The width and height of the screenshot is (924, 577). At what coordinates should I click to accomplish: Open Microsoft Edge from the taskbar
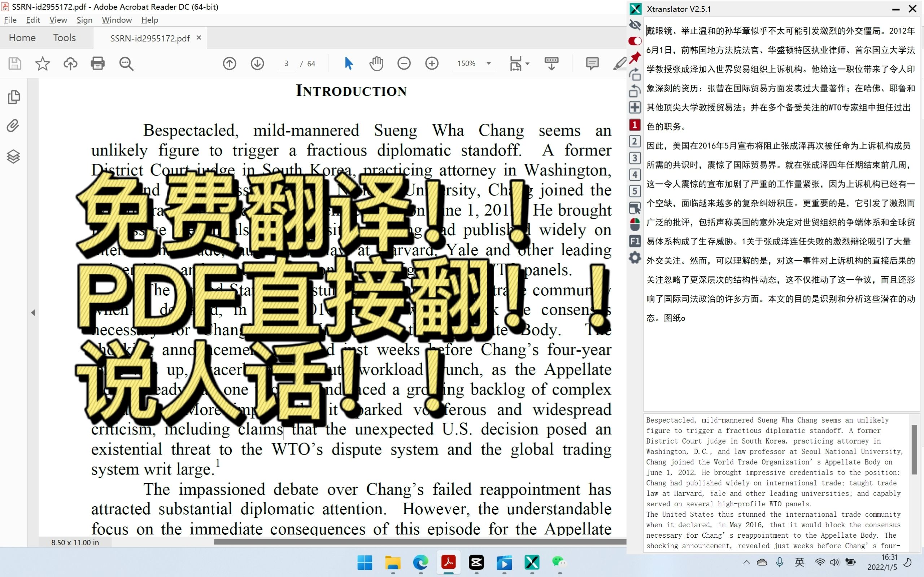420,563
